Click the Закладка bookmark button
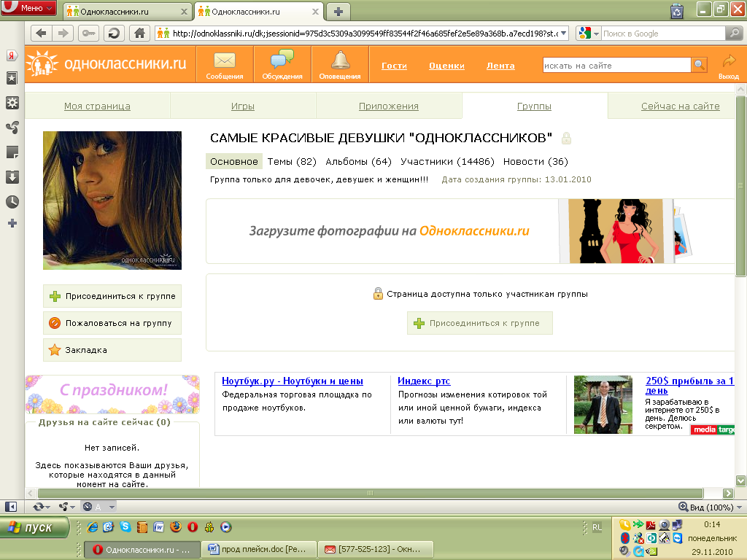The image size is (747, 560). pos(112,350)
